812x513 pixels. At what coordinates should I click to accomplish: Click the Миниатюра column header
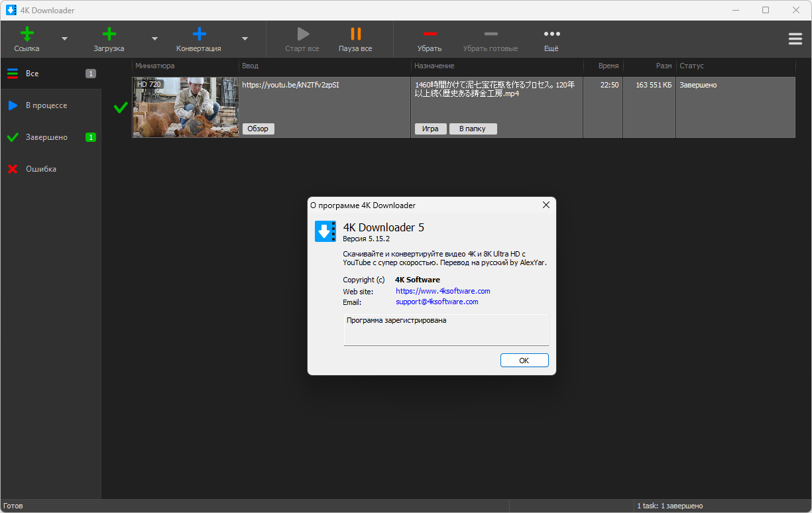(x=186, y=66)
